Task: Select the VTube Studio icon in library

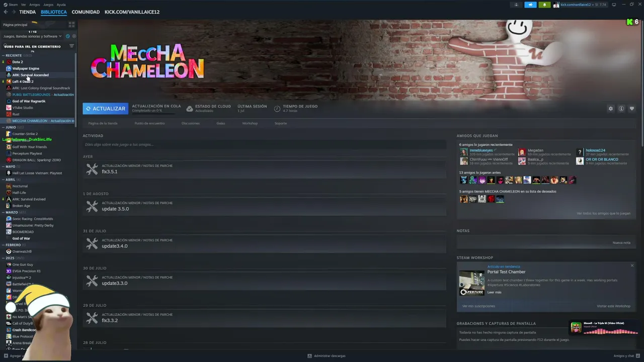Action: tap(9, 108)
